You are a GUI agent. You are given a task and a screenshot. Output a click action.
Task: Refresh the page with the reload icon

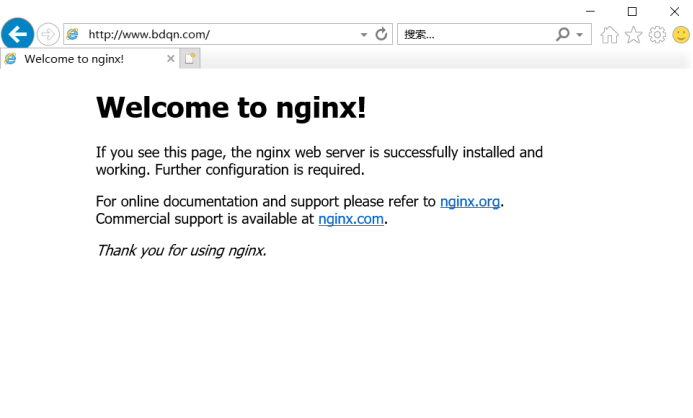click(x=381, y=34)
